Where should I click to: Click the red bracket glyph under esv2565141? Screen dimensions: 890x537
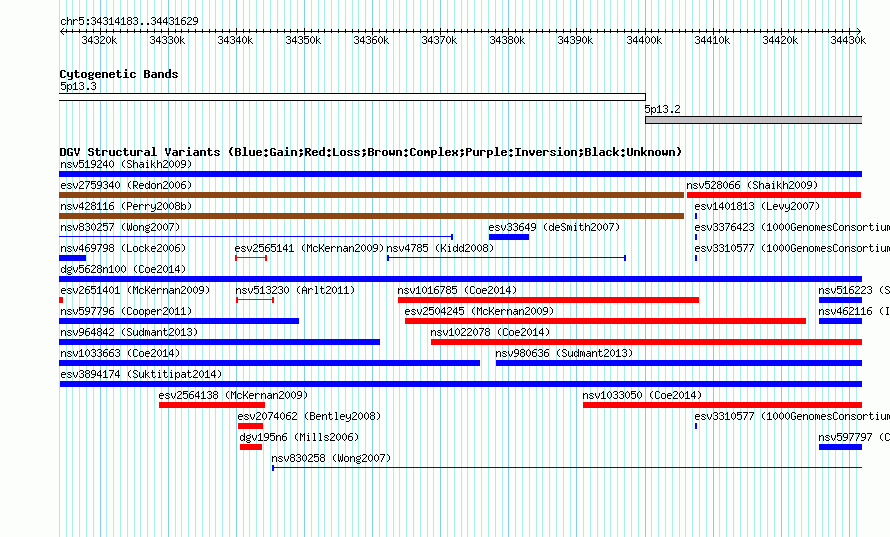251,258
